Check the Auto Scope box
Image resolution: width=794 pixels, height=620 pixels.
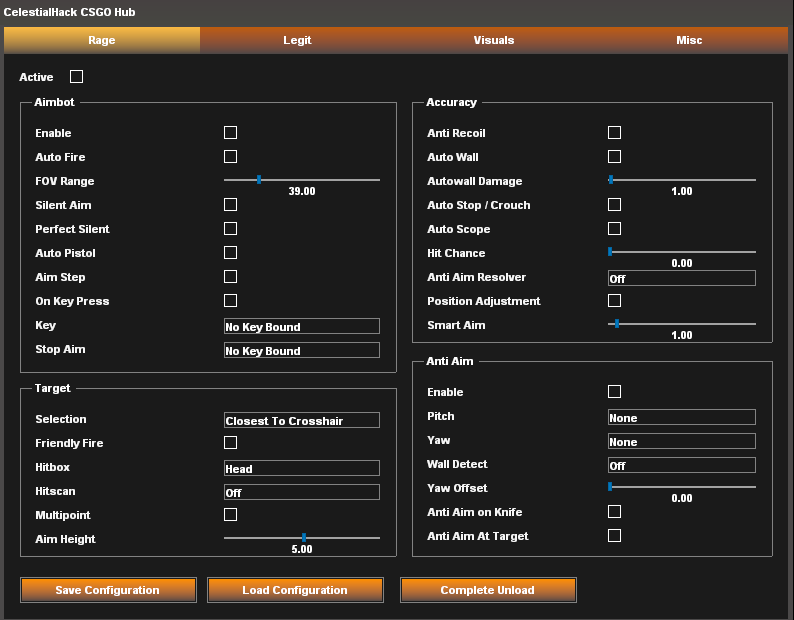click(614, 228)
